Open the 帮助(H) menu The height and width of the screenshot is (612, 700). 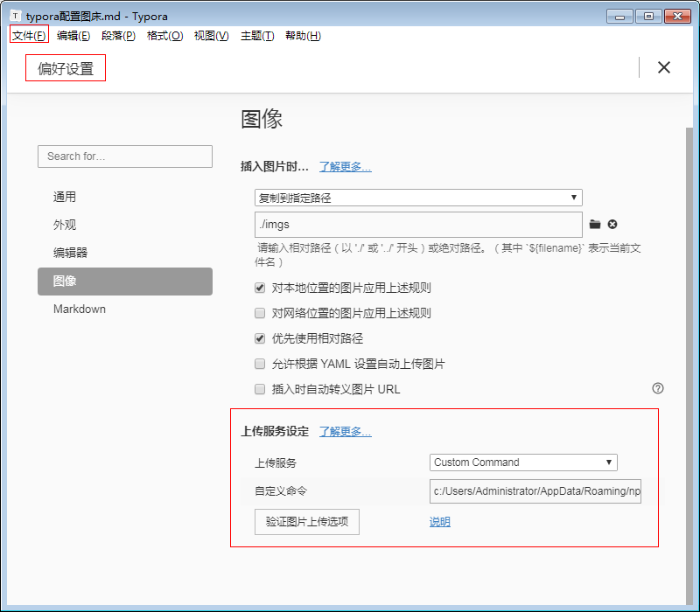pos(303,35)
